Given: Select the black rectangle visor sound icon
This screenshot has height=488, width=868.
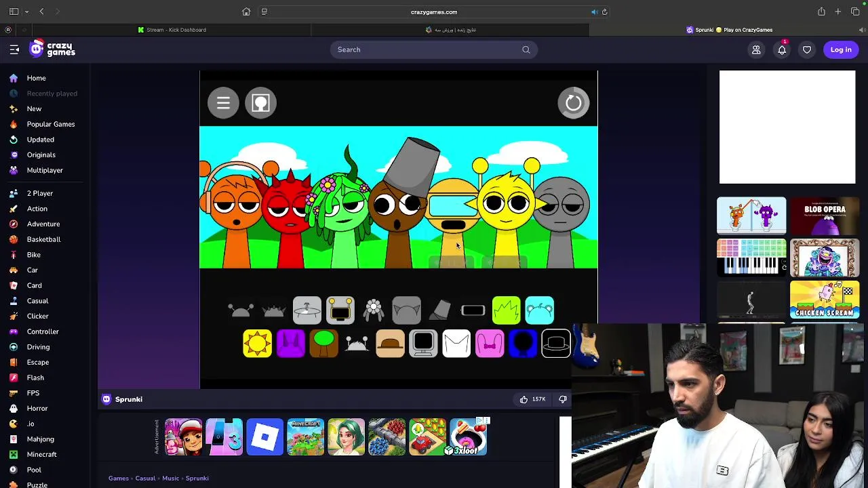Looking at the screenshot, I should coord(473,310).
